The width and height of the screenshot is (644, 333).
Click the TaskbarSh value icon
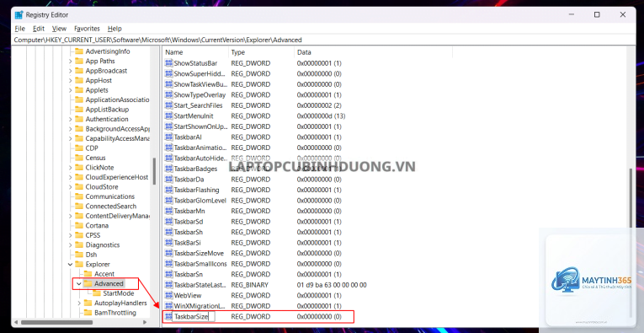click(x=168, y=233)
